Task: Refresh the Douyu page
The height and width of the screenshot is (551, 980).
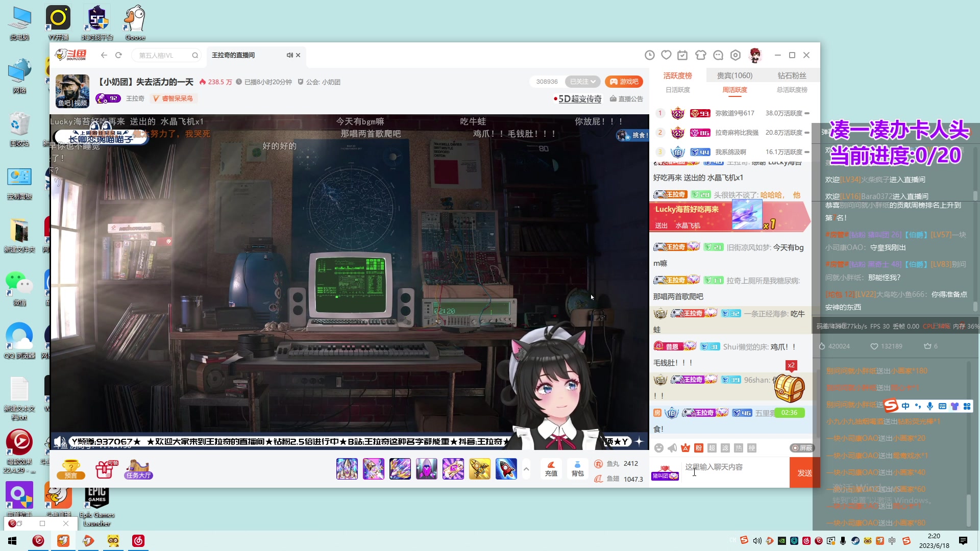Action: (x=118, y=55)
